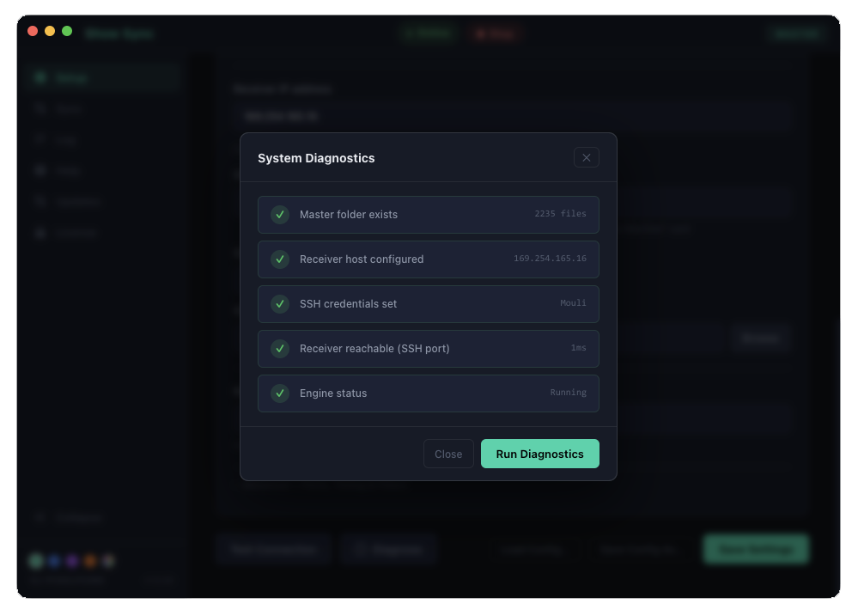Image resolution: width=852 pixels, height=616 pixels.
Task: Select the "SSH credentials set" label
Action: coord(348,304)
